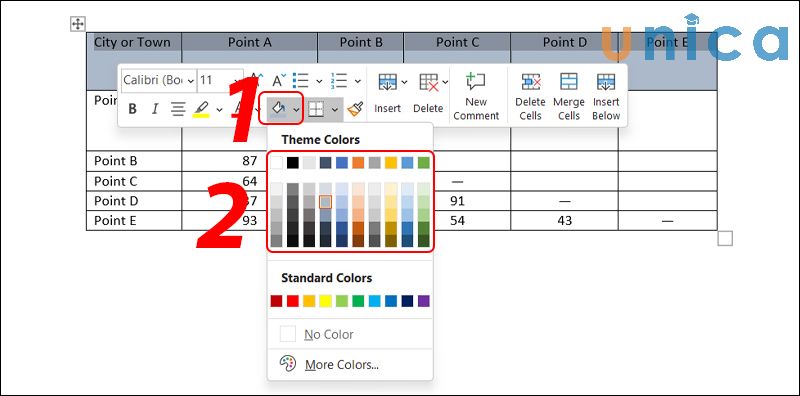Viewport: 800px width, 396px height.
Task: Add a New Comment
Action: [x=476, y=96]
